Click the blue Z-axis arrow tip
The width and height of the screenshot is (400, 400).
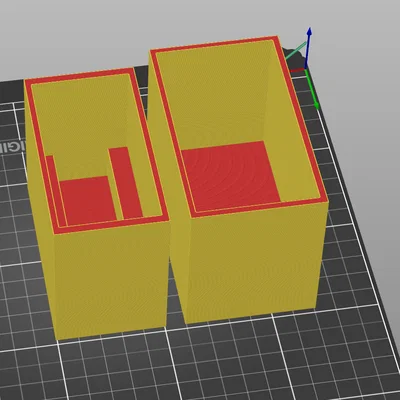click(x=309, y=31)
